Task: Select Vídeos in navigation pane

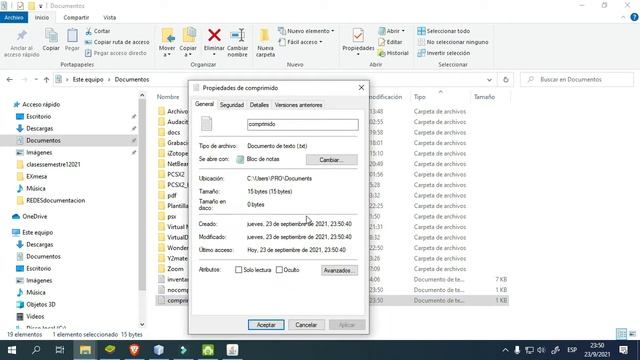Action: pos(35,316)
